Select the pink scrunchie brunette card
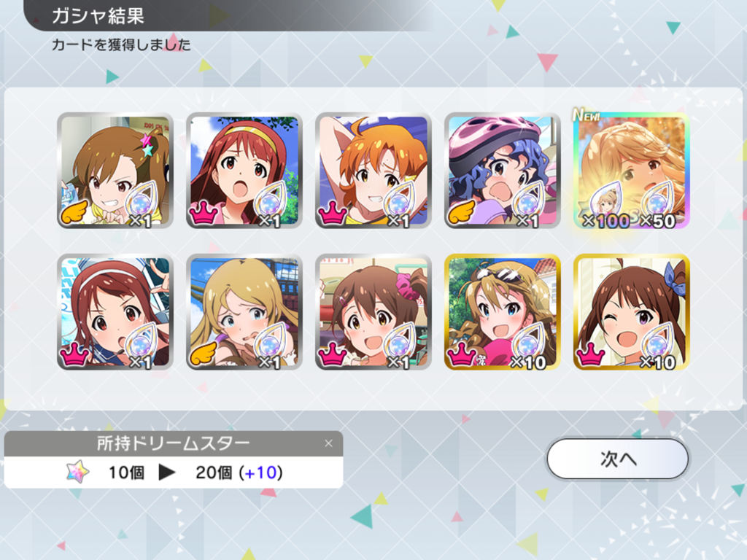 373,312
